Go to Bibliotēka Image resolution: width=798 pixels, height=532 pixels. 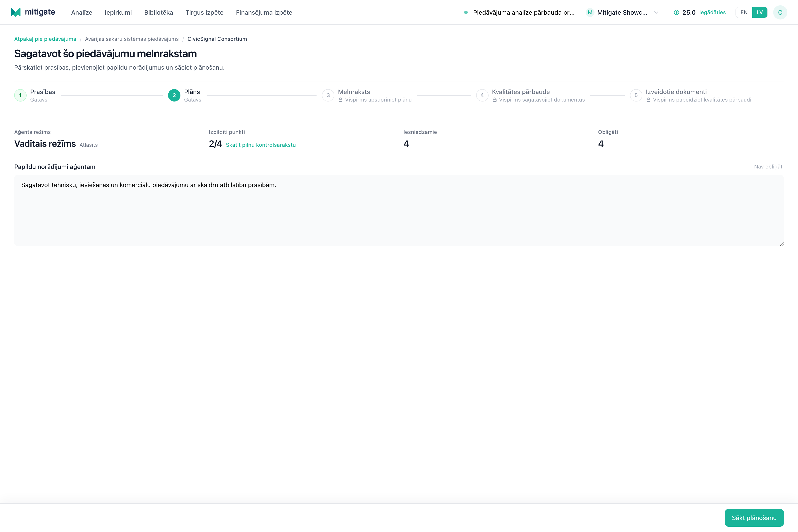coord(158,13)
